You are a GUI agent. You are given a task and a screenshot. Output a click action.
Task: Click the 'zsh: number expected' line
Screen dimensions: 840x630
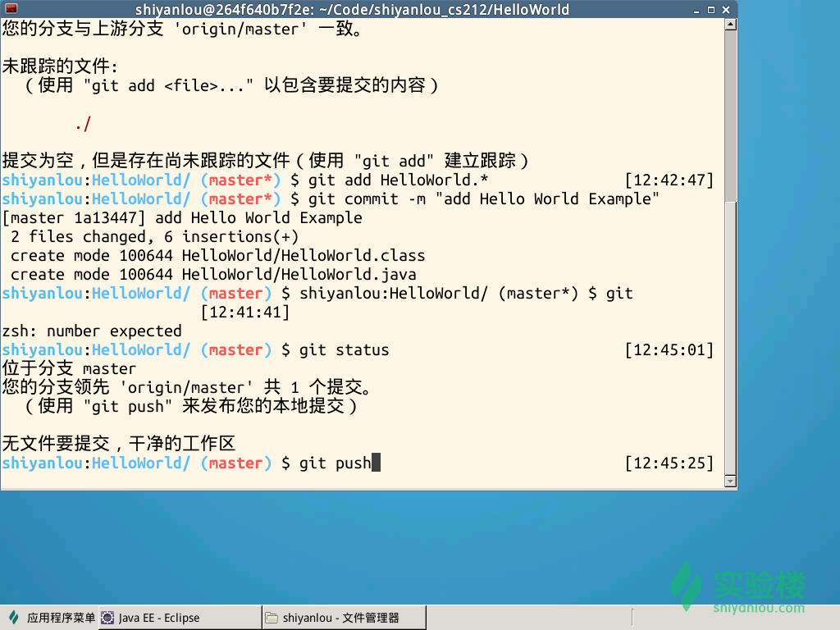pyautogui.click(x=92, y=331)
